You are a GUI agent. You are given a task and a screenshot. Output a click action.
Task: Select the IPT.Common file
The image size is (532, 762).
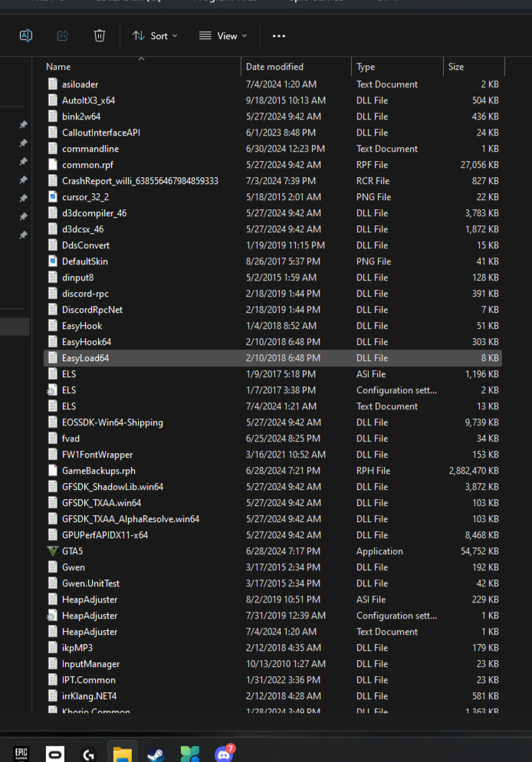pyautogui.click(x=273, y=680)
